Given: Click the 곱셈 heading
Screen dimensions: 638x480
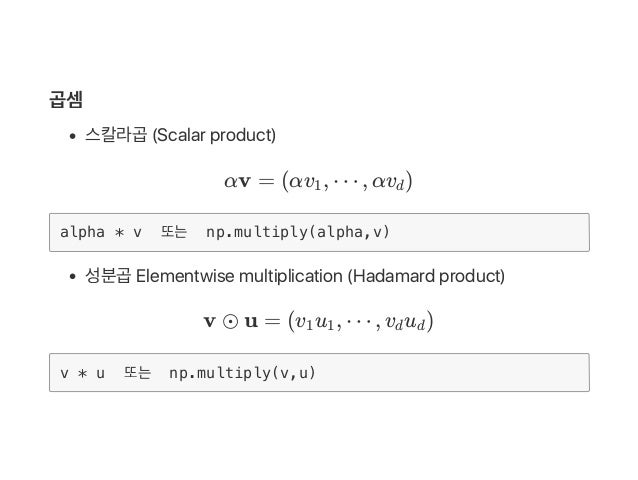Looking at the screenshot, I should pos(65,100).
